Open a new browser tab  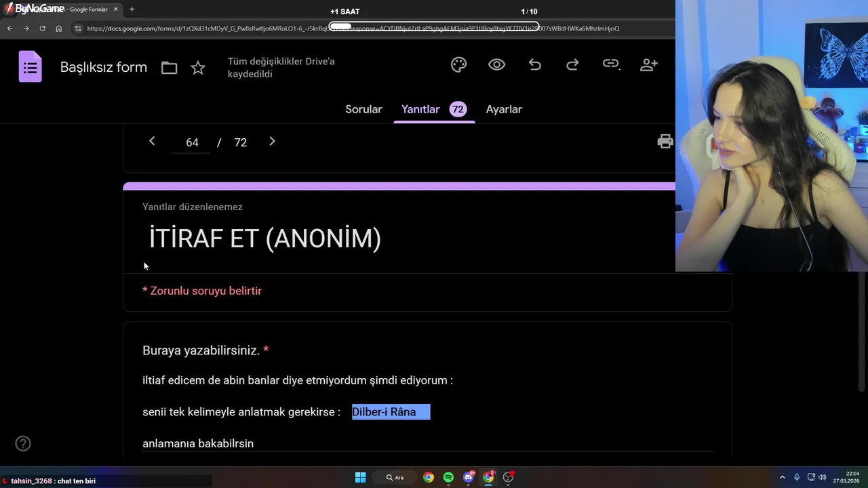click(132, 9)
